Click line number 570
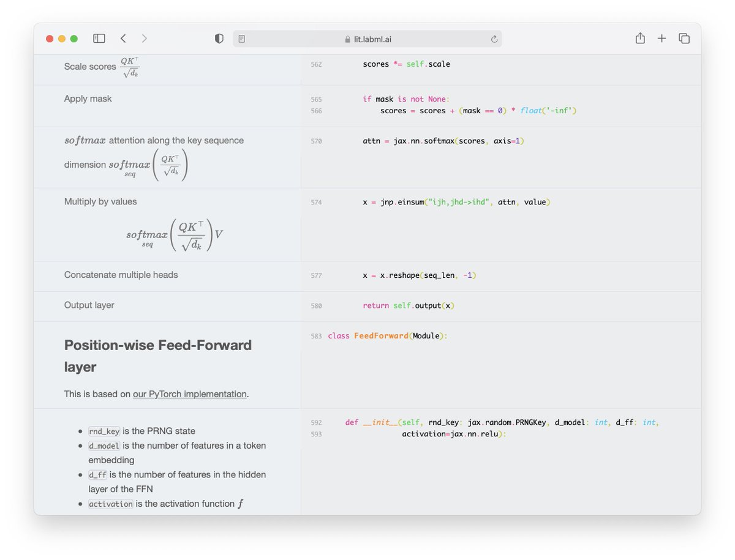The image size is (735, 560). (316, 141)
